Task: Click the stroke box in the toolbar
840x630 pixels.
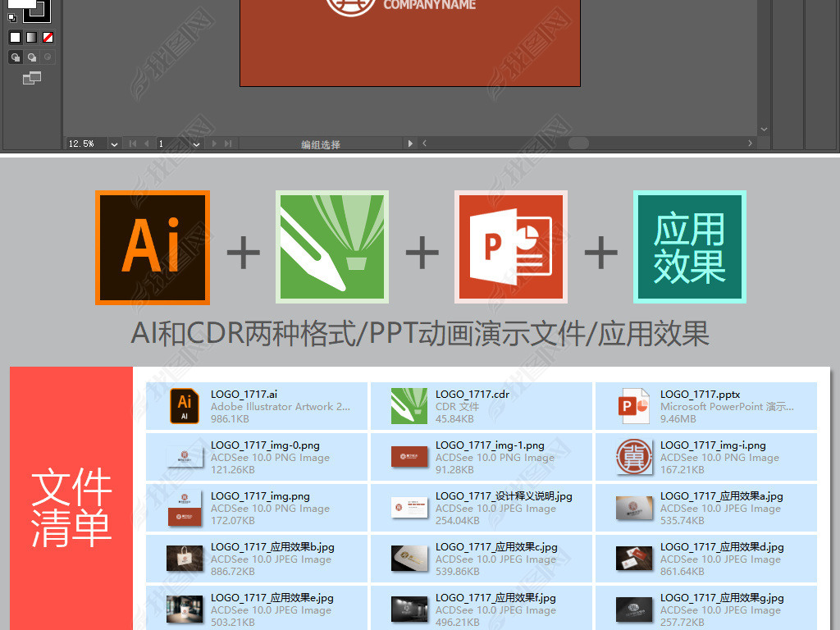Action: click(37, 10)
